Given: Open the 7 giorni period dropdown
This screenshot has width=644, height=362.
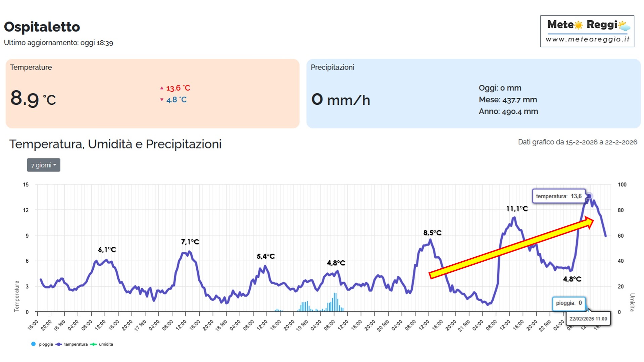Looking at the screenshot, I should (x=44, y=165).
